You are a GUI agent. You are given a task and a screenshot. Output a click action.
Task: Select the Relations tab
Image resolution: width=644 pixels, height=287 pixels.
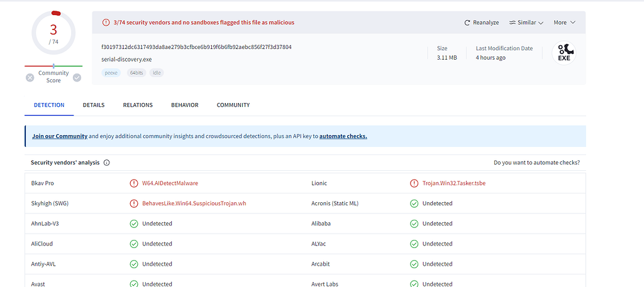click(x=138, y=105)
